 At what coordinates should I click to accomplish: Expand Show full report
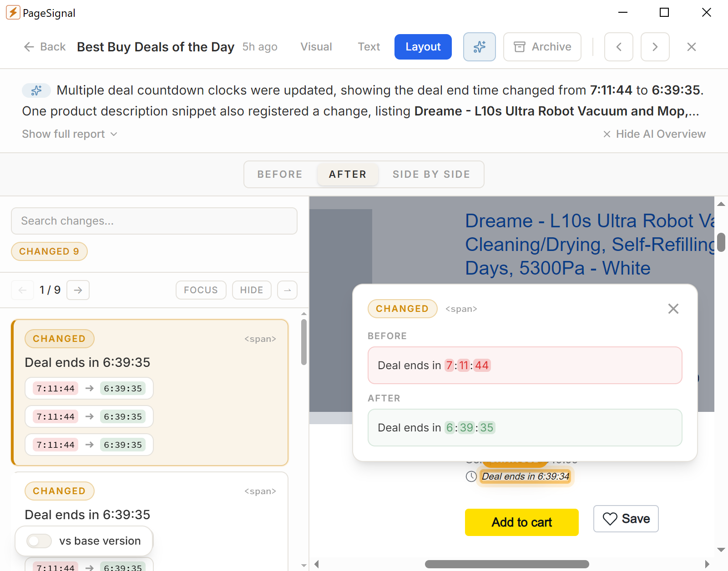point(70,134)
